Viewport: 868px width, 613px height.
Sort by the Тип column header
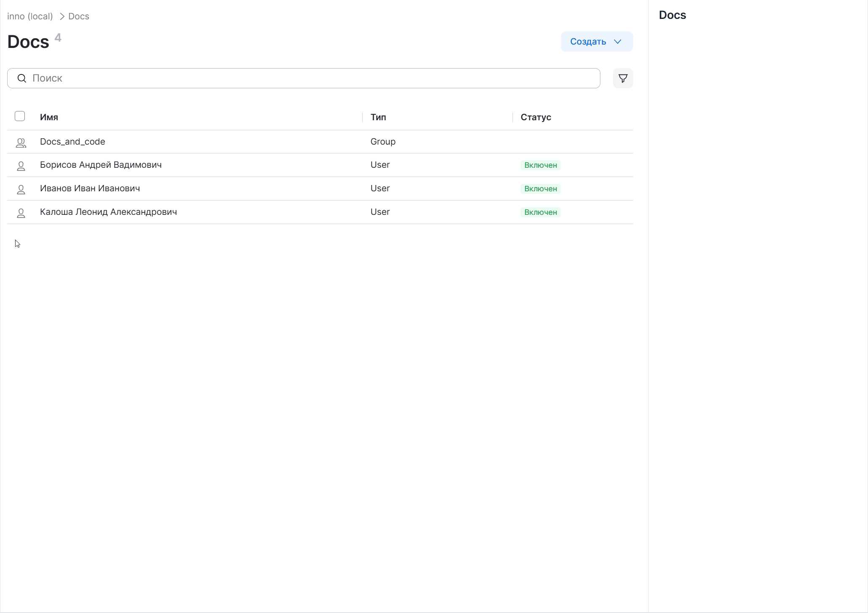[378, 117]
